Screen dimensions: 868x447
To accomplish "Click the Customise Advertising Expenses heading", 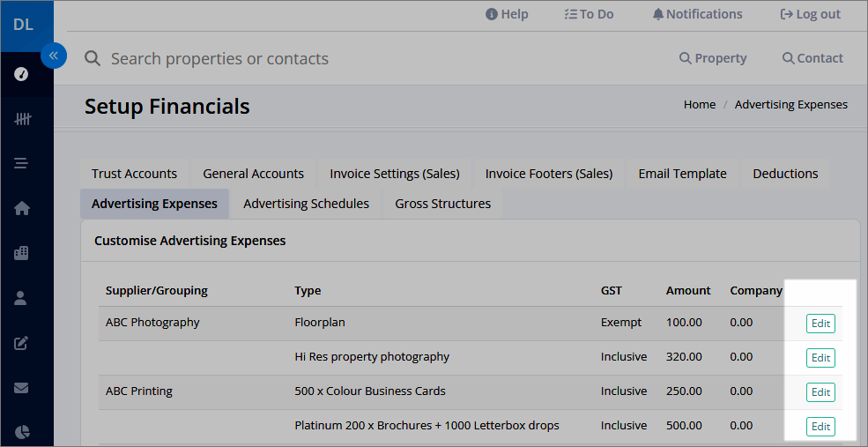I will pos(189,241).
